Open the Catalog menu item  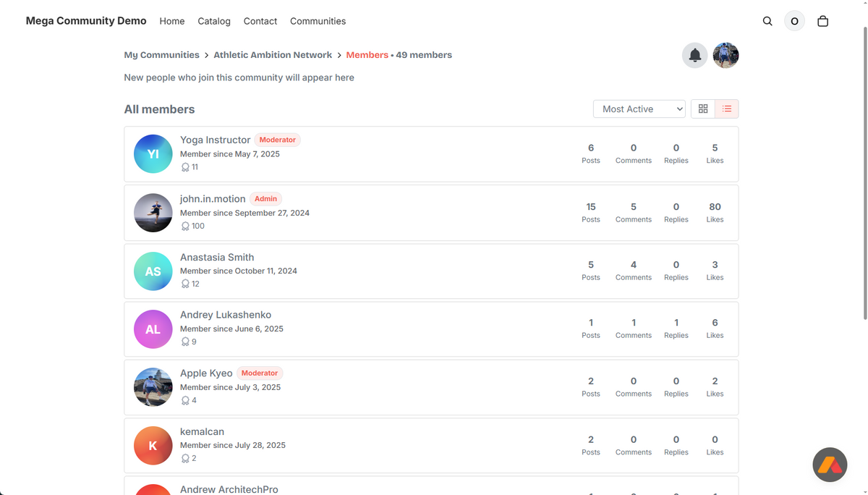[x=214, y=21]
